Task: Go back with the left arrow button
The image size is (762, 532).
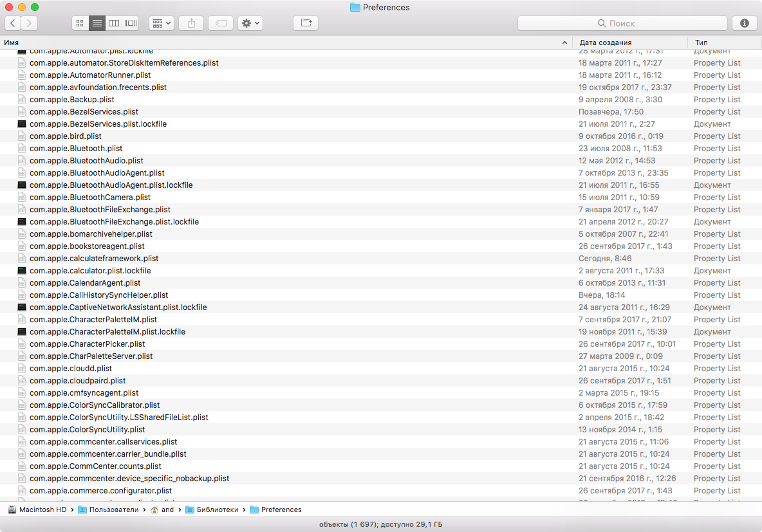Action: [x=13, y=23]
